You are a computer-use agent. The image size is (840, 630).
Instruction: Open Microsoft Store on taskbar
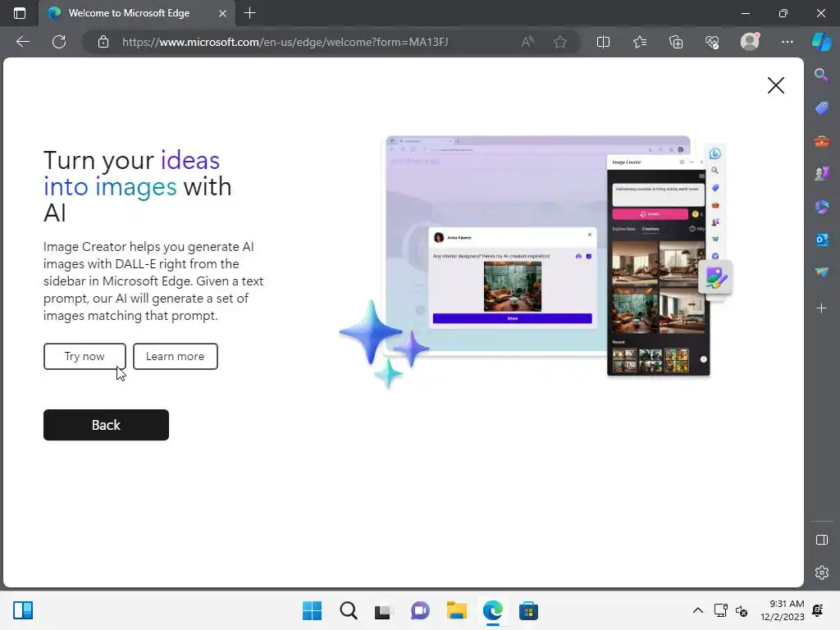click(x=528, y=610)
